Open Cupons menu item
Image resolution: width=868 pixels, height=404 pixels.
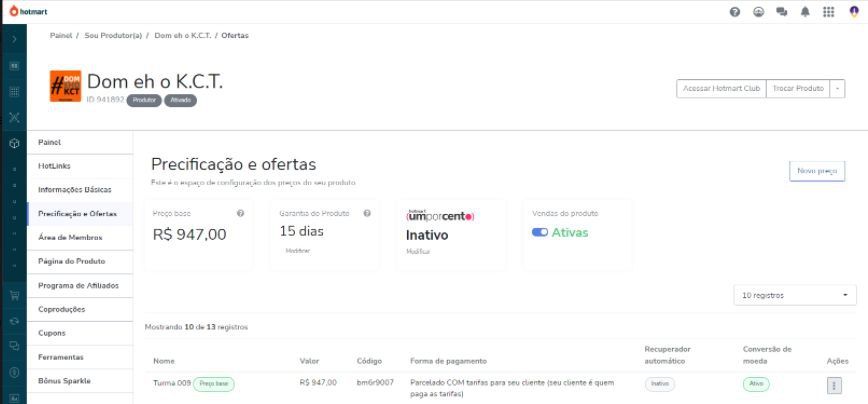pyautogui.click(x=80, y=333)
